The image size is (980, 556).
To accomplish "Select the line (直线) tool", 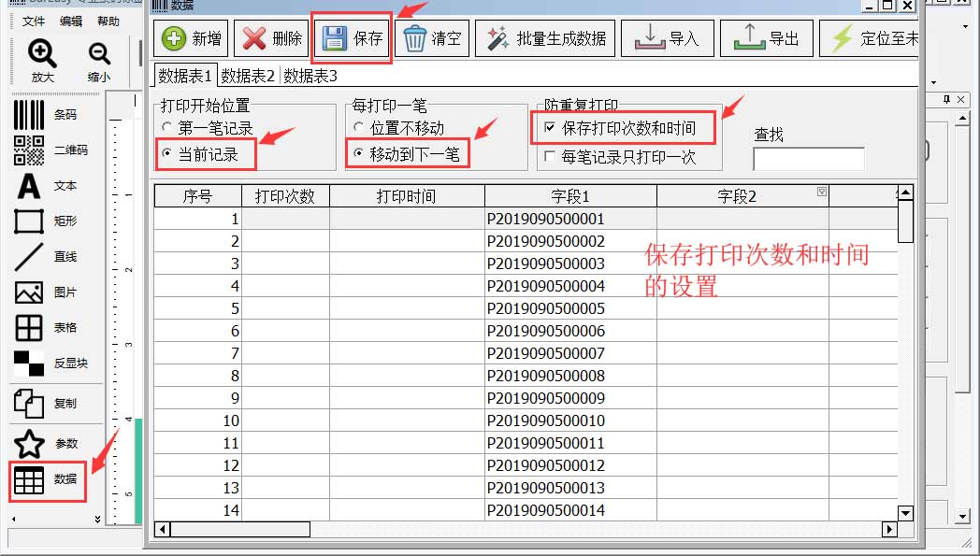I will click(x=30, y=257).
